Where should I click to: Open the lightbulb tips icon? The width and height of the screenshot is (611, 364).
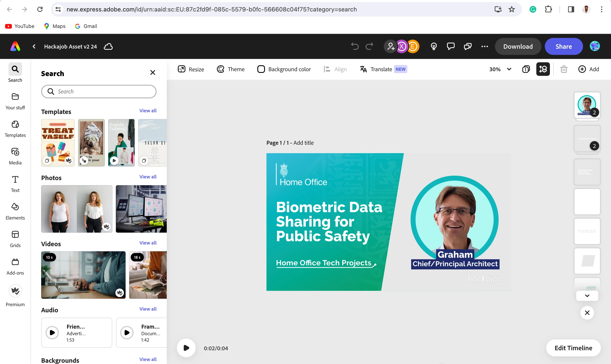click(434, 46)
